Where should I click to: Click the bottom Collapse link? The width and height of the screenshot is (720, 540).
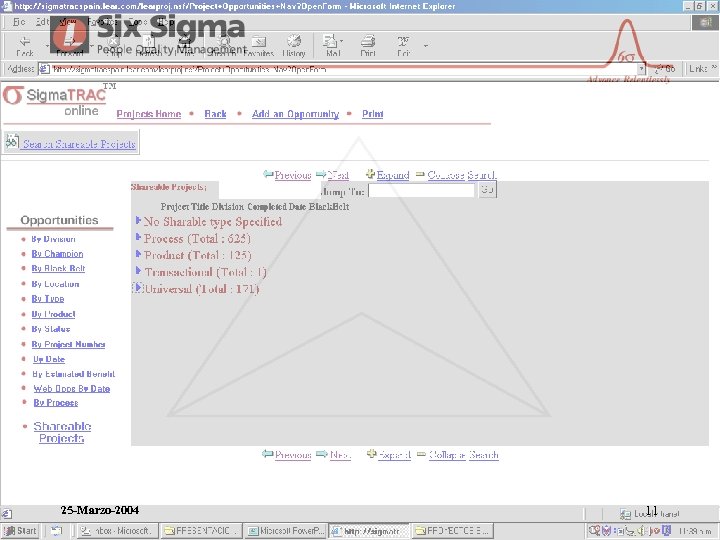[447, 455]
